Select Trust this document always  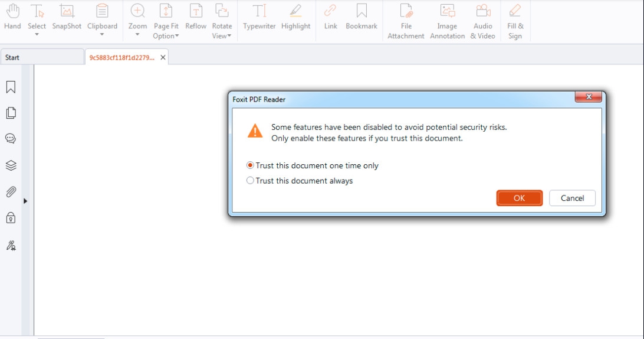tap(300, 181)
